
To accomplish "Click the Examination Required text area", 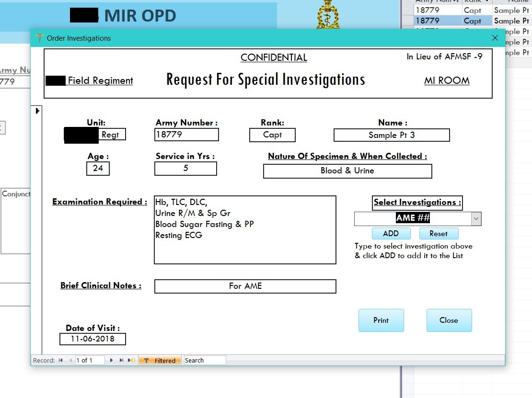I will 244,230.
